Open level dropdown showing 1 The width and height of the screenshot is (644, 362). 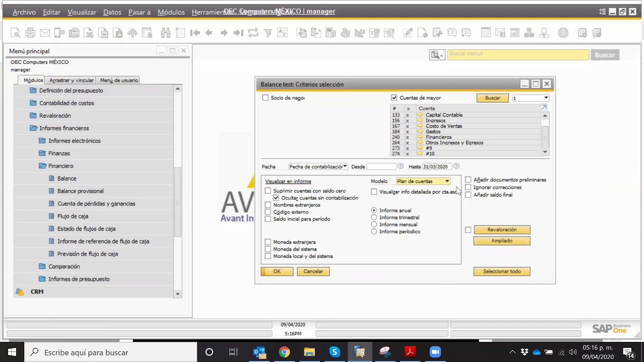tap(530, 98)
